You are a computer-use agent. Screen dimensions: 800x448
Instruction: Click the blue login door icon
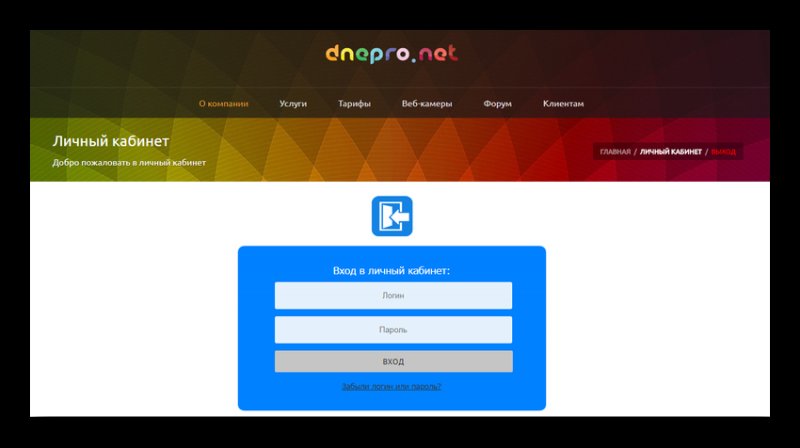(392, 216)
